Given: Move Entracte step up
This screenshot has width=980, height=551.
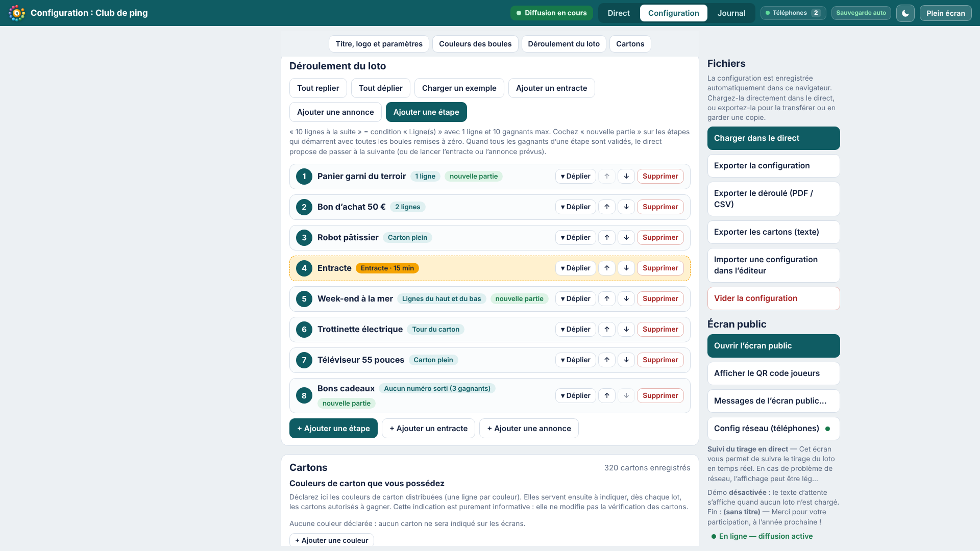Looking at the screenshot, I should coord(606,268).
